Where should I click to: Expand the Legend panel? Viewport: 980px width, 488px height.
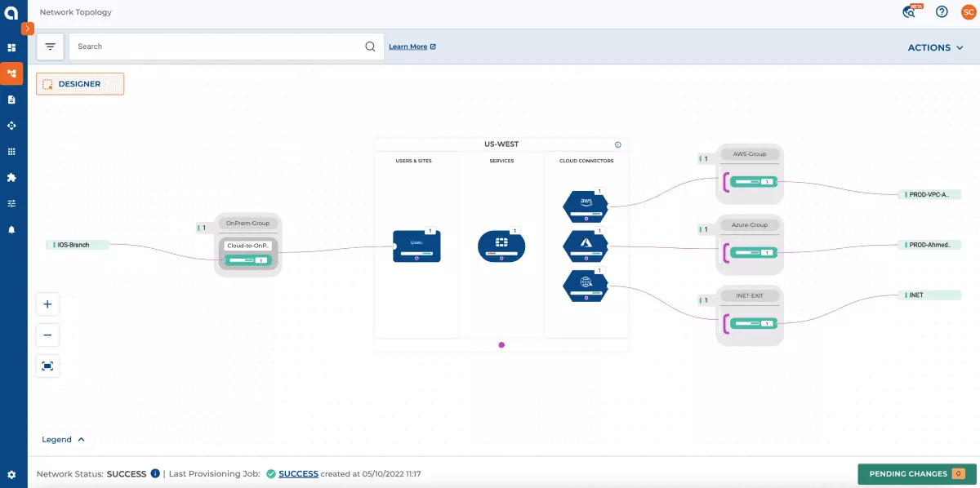coord(64,440)
